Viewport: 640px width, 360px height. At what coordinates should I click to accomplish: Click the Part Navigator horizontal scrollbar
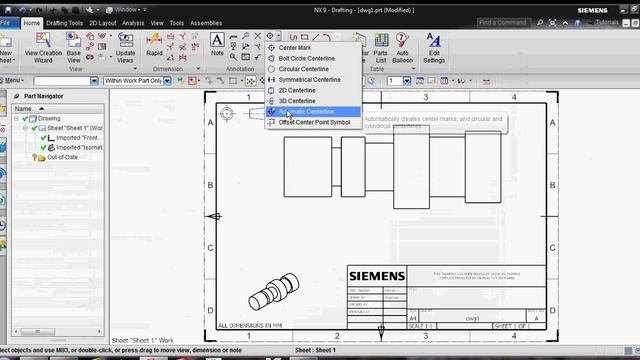[x=58, y=331]
